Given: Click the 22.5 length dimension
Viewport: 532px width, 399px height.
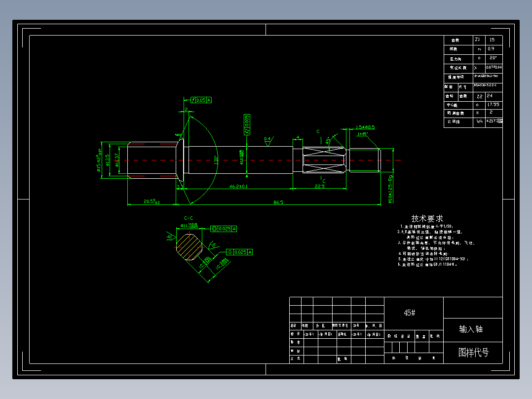Looking at the screenshot, I should click(320, 187).
